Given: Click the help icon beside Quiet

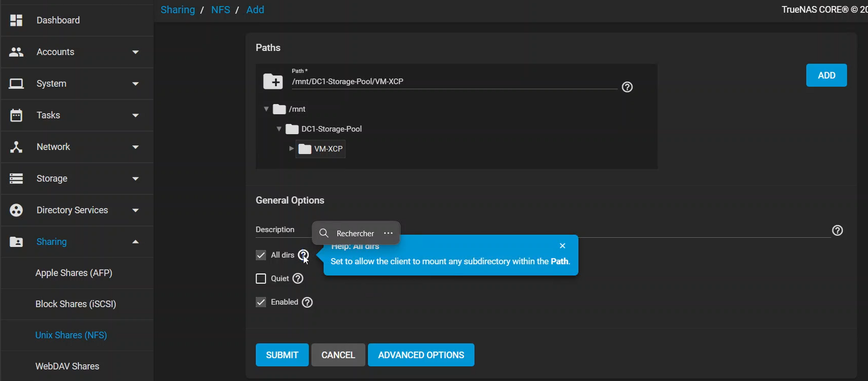Looking at the screenshot, I should 298,279.
